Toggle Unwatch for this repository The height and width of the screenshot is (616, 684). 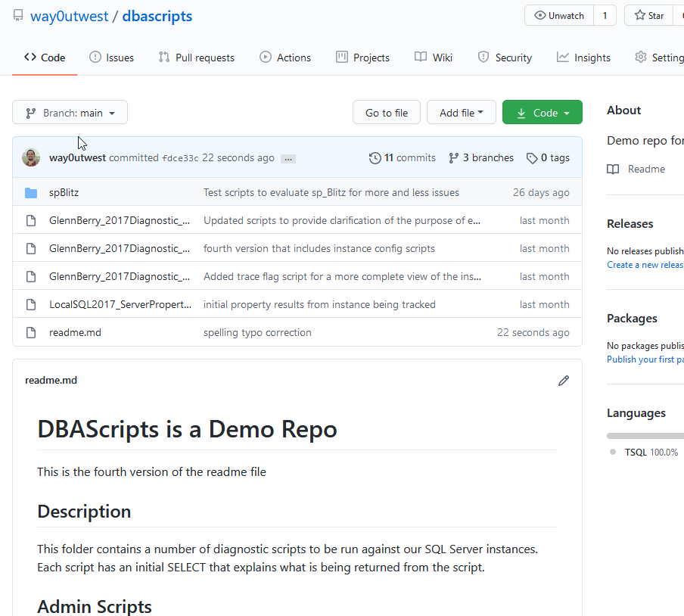559,16
